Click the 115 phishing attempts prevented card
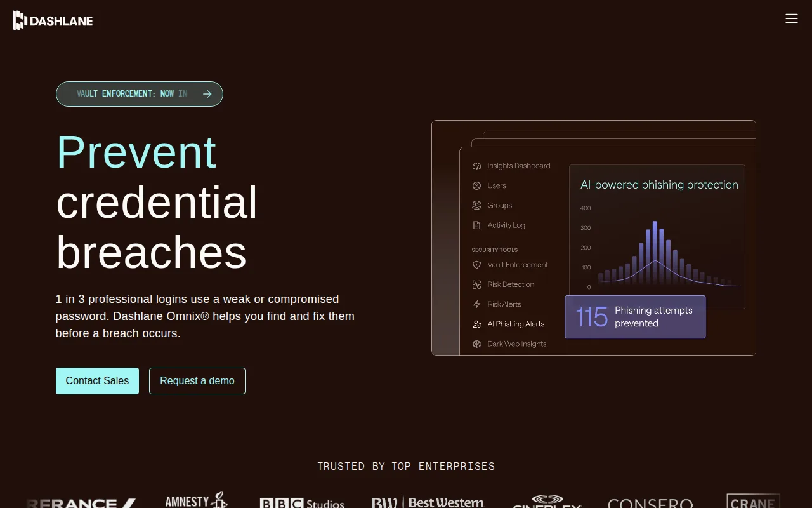 pos(635,317)
